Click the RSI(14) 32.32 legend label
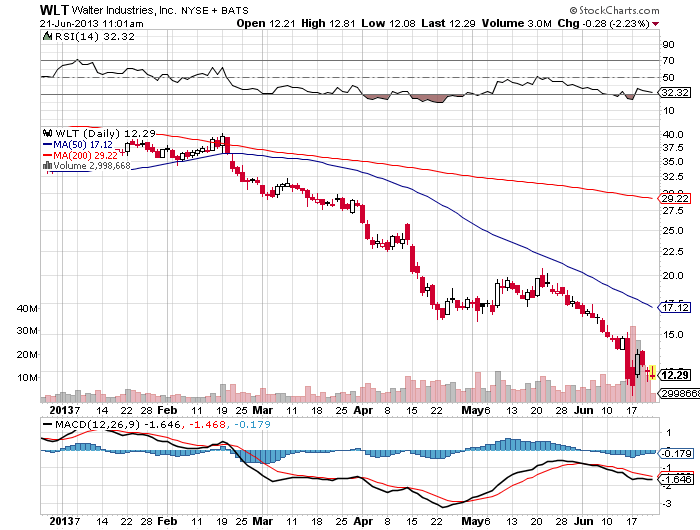Viewport: 700px width, 530px height. pos(95,37)
